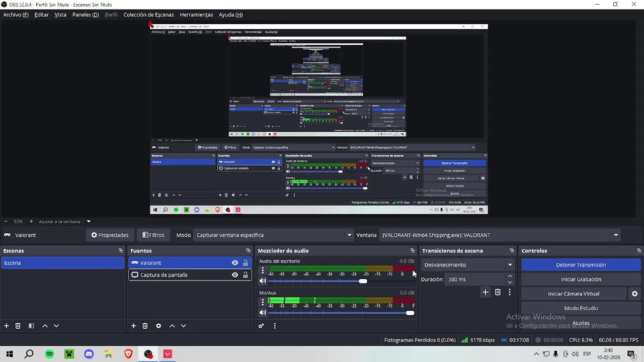
Task: Open the Vista menu
Action: pyautogui.click(x=60, y=15)
